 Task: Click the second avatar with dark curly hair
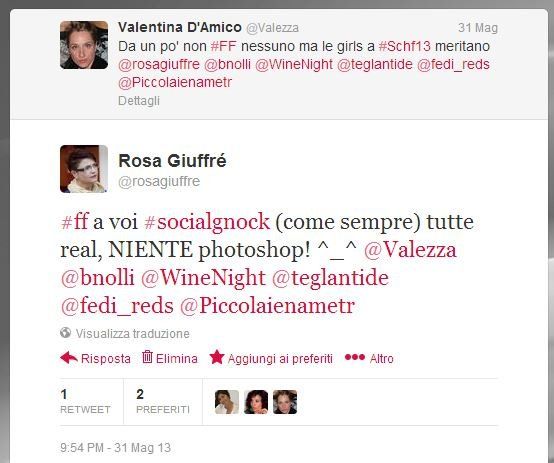(256, 402)
